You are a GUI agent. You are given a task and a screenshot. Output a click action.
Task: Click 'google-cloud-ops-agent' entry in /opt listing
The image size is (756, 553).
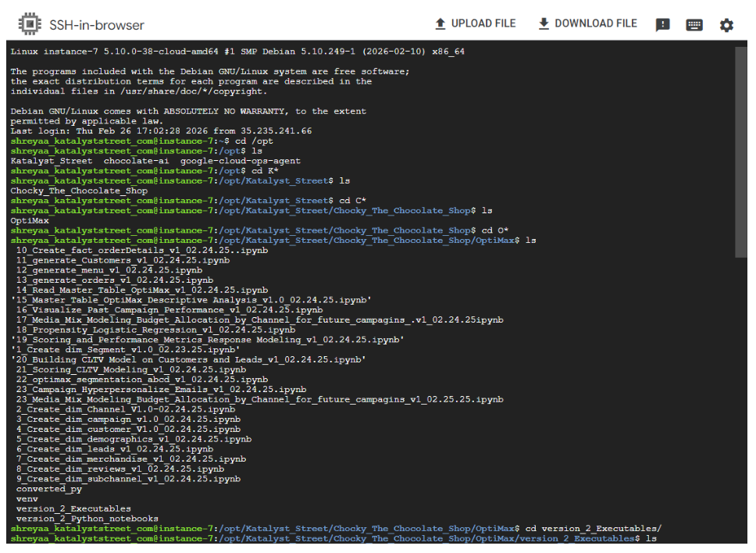coord(241,161)
